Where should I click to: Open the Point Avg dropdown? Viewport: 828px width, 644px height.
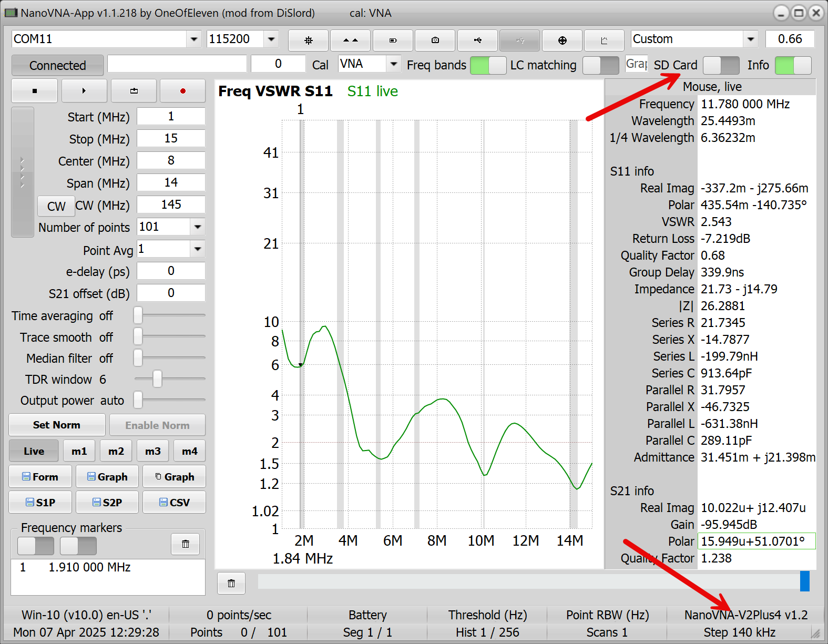tap(198, 249)
